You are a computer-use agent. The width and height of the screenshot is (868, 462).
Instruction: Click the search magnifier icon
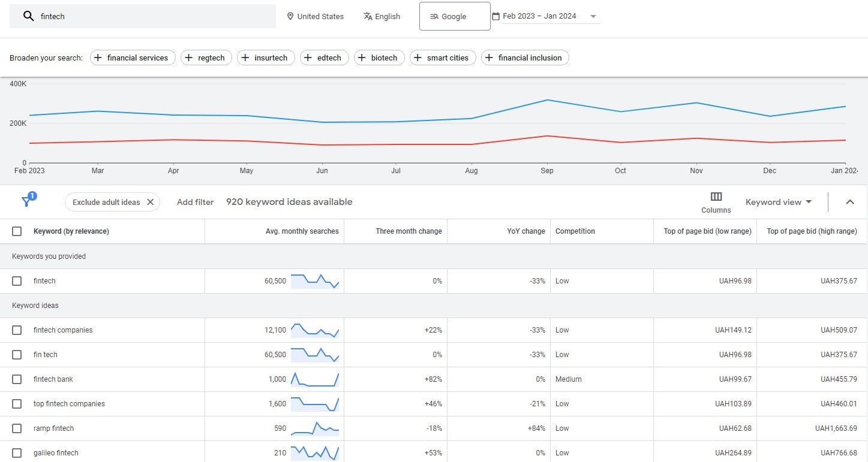pyautogui.click(x=28, y=16)
